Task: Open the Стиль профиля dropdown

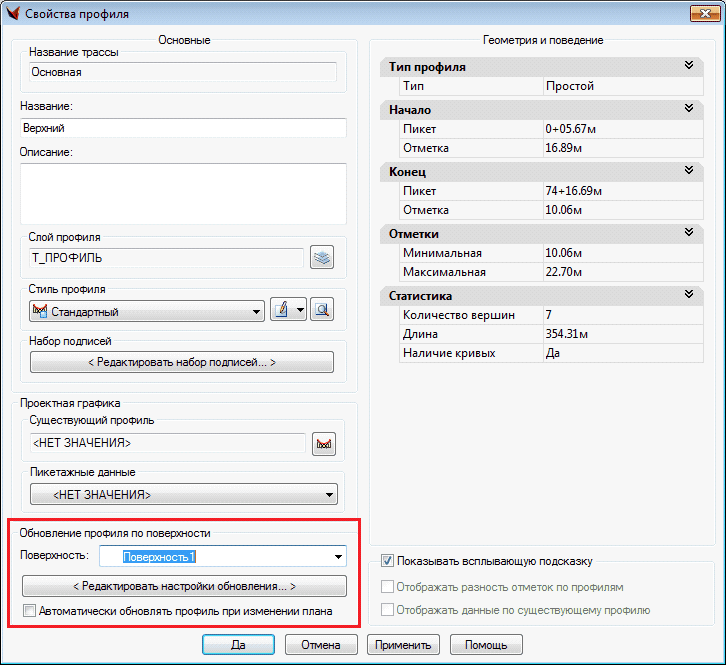Action: point(257,312)
